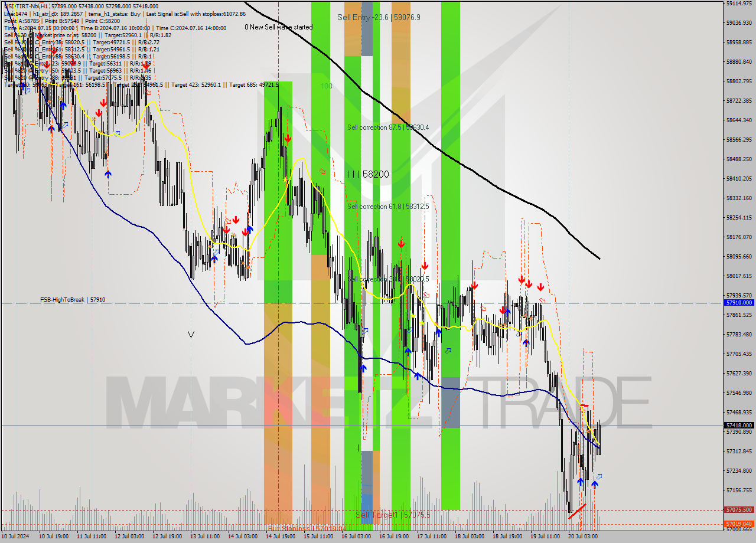This screenshot has width=756, height=543.
Task: Click the 58176.070 price axis label
Action: tap(739, 237)
